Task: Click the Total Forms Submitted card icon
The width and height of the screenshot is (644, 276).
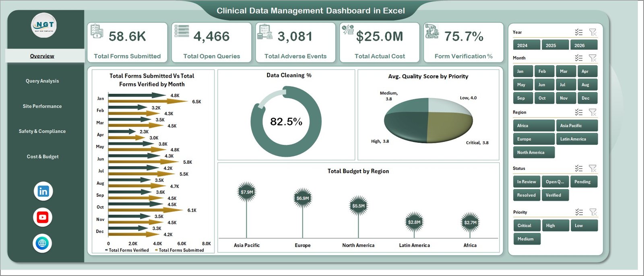Action: pyautogui.click(x=97, y=31)
